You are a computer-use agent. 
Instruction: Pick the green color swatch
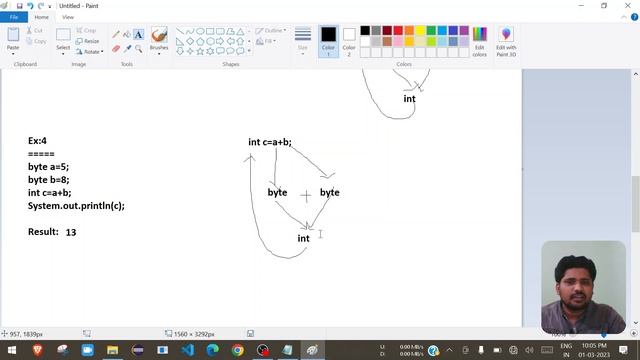pos(431,30)
